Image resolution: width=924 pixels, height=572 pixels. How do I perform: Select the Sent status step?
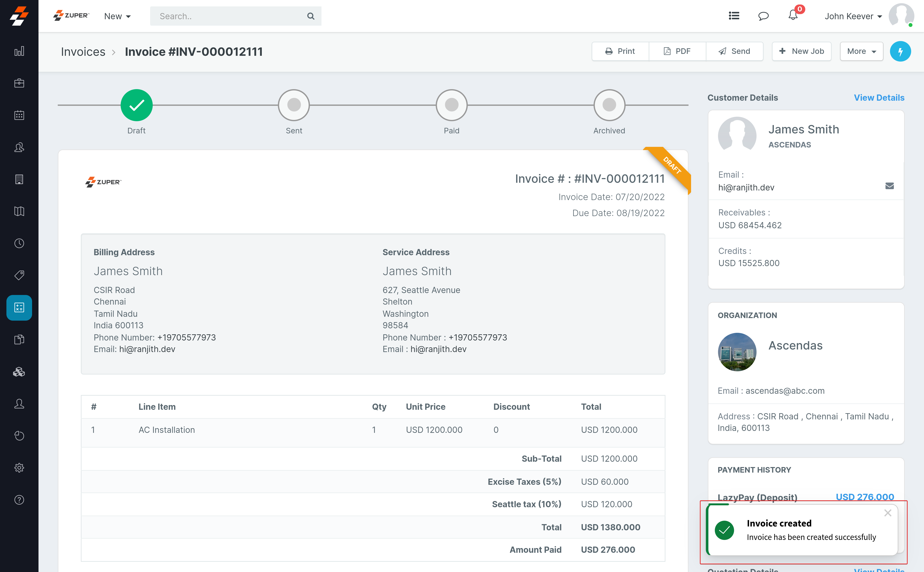(294, 105)
